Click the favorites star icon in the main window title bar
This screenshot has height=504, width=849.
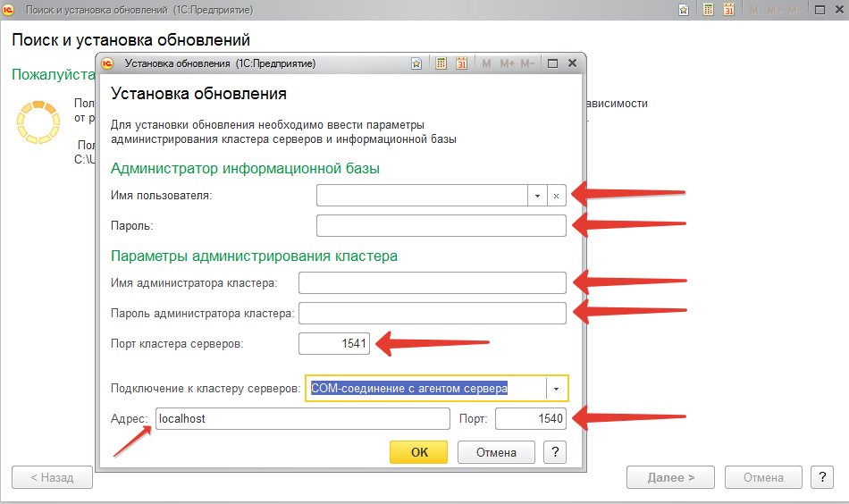coord(684,10)
